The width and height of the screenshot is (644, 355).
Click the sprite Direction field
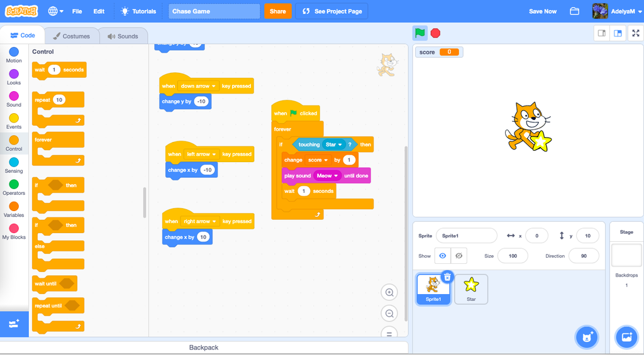[x=584, y=256]
